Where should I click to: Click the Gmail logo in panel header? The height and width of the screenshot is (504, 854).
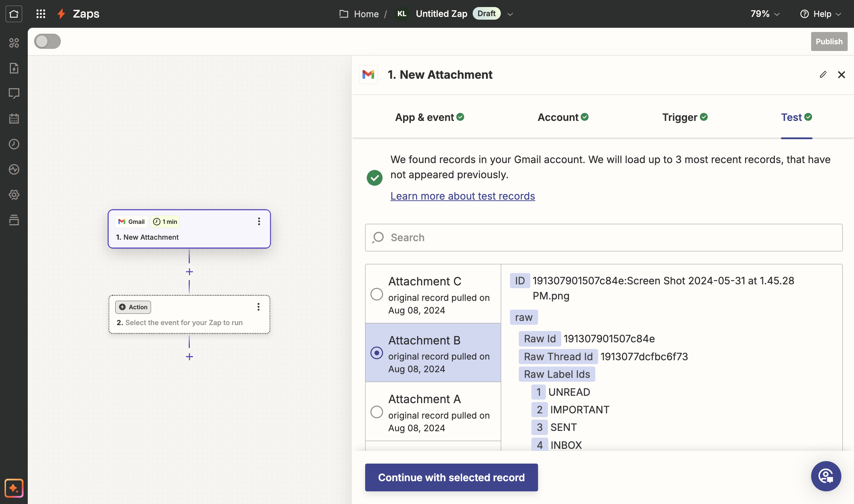pyautogui.click(x=368, y=75)
